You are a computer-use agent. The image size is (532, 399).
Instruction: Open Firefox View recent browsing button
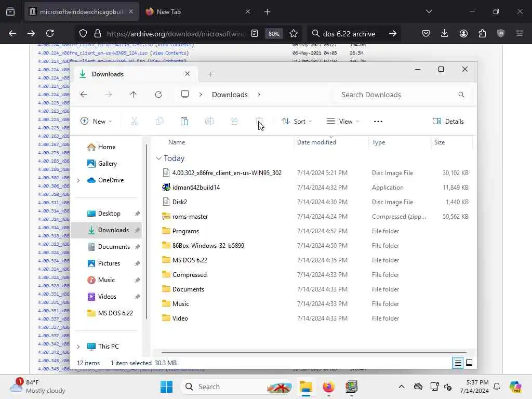pos(10,11)
